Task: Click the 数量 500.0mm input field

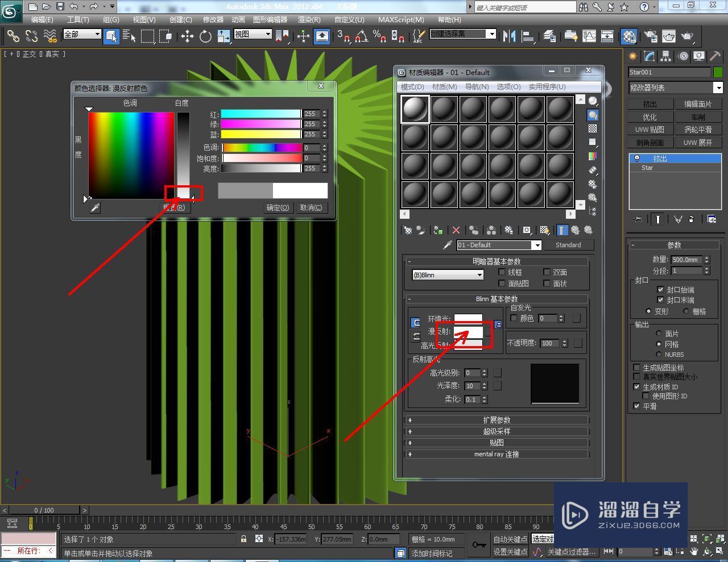Action: point(686,260)
